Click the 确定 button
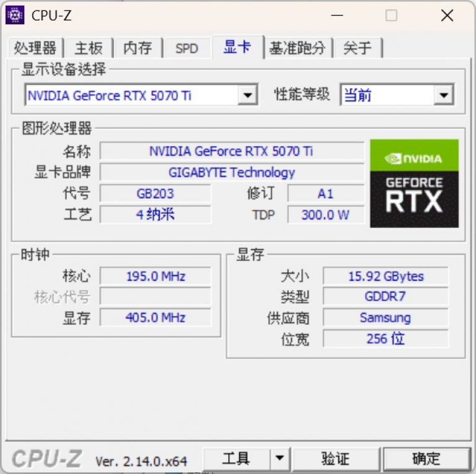 click(426, 459)
